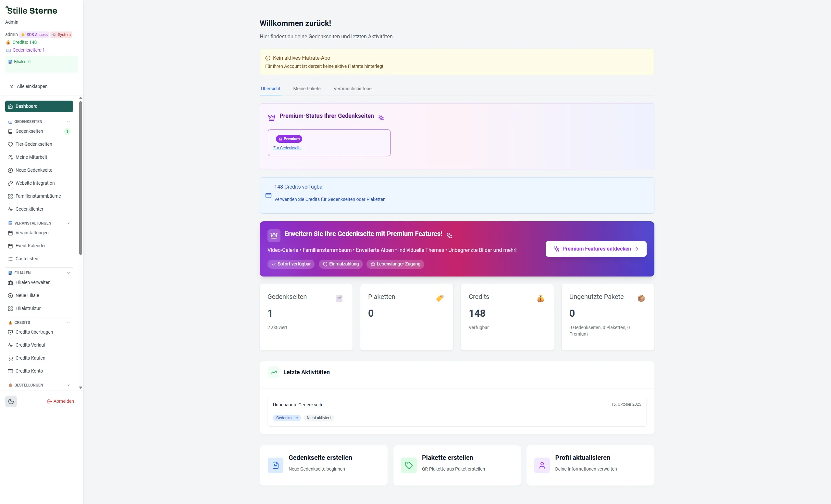This screenshot has width=831, height=504.
Task: Click Abmelden to log out
Action: (x=60, y=401)
